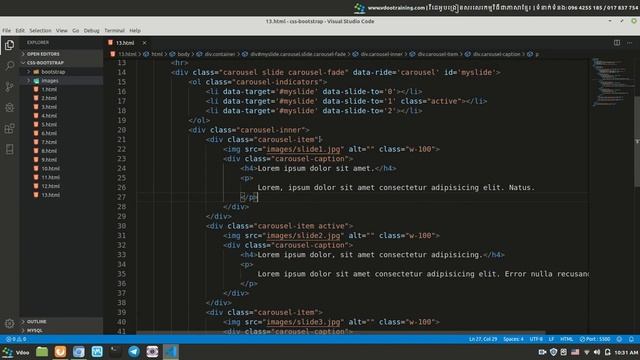
Task: Change indentation via Spaces: 4
Action: tap(513, 339)
